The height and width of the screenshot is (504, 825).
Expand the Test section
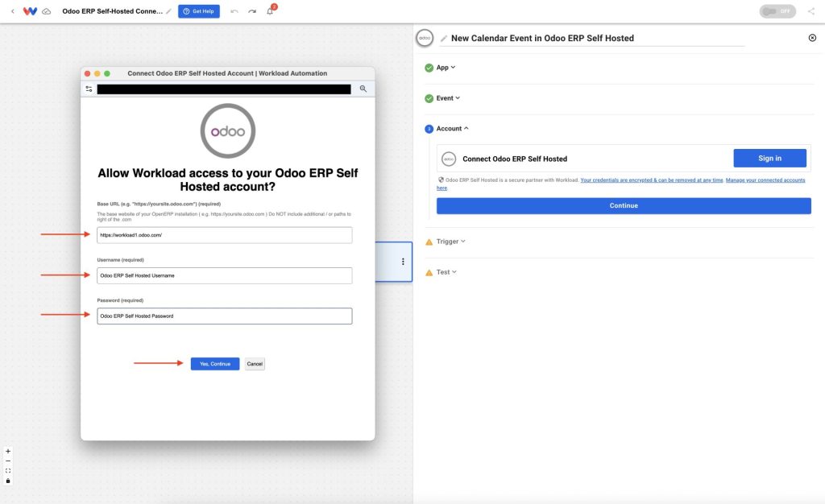pos(446,271)
